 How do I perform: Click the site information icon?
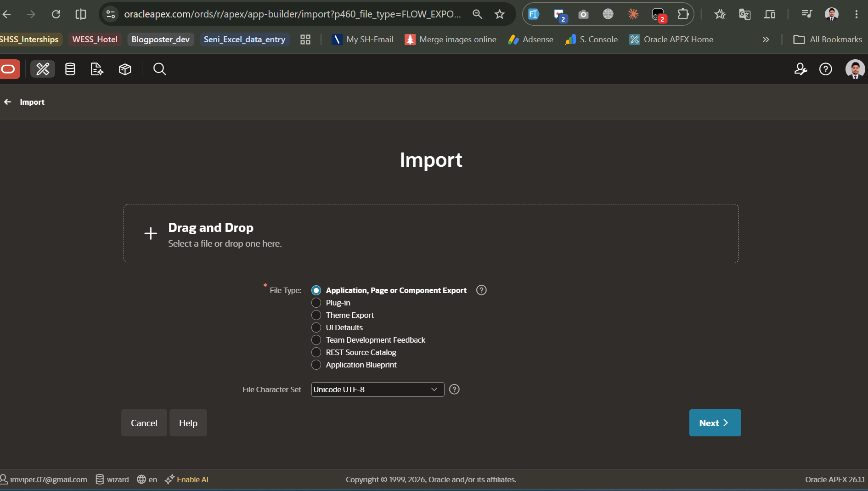tap(111, 14)
